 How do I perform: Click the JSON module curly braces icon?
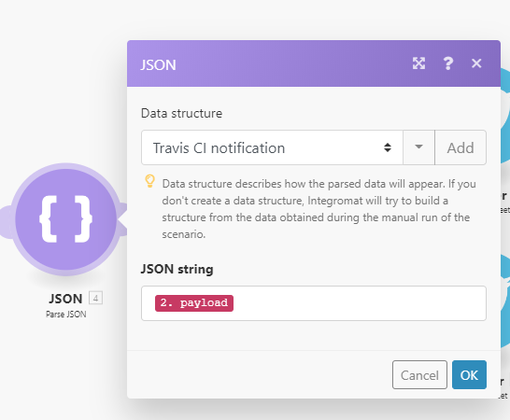66,219
